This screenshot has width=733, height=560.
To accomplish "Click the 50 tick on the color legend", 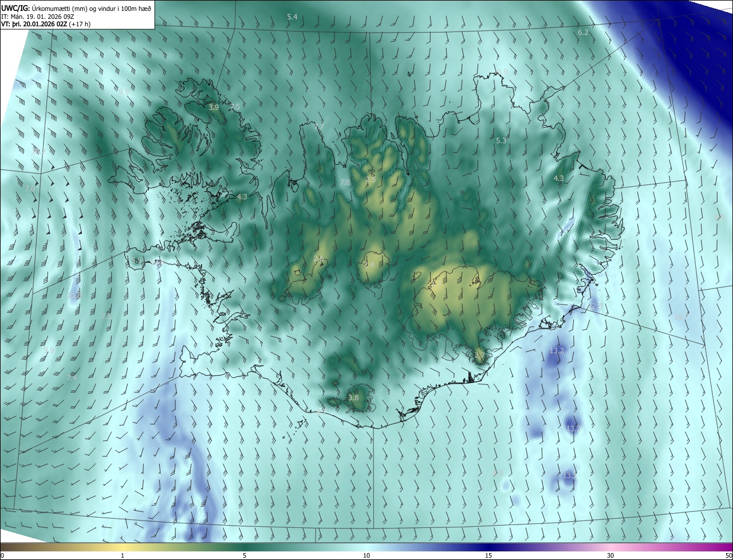I will [728, 555].
